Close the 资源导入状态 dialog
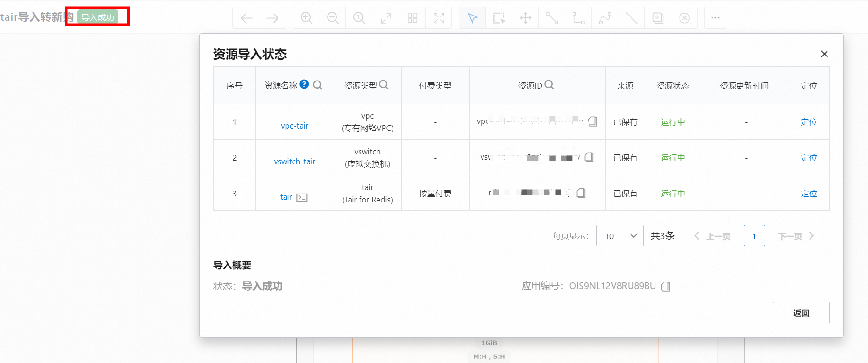The image size is (868, 363). click(x=824, y=54)
